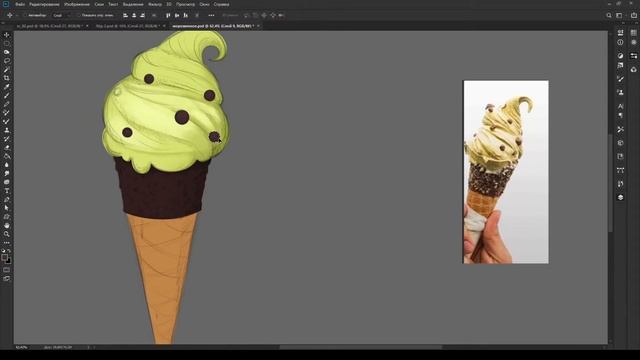Viewport: 640px width, 360px height.
Task: Open the Выделение menu
Action: pos(133,4)
